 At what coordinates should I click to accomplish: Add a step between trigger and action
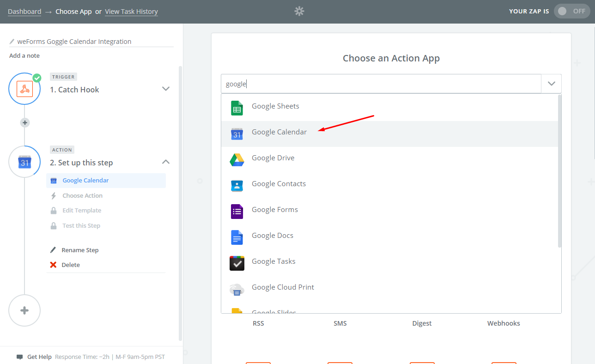25,123
